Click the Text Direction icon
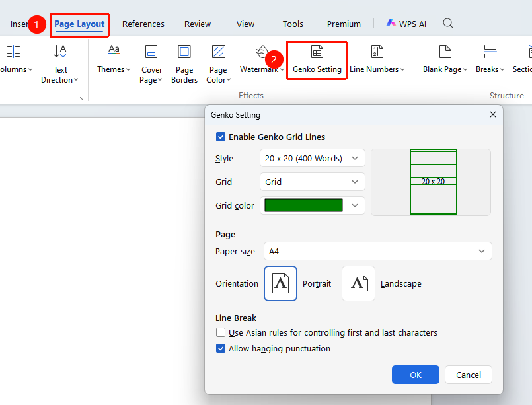The height and width of the screenshot is (405, 532). pyautogui.click(x=59, y=52)
